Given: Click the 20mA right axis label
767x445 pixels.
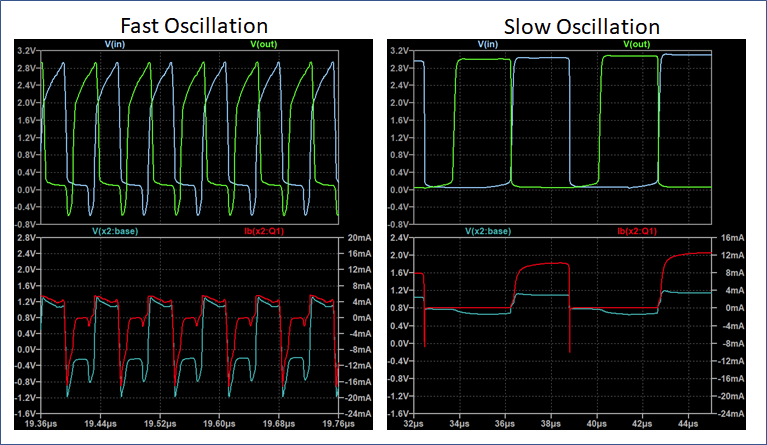Looking at the screenshot, I should click(355, 239).
